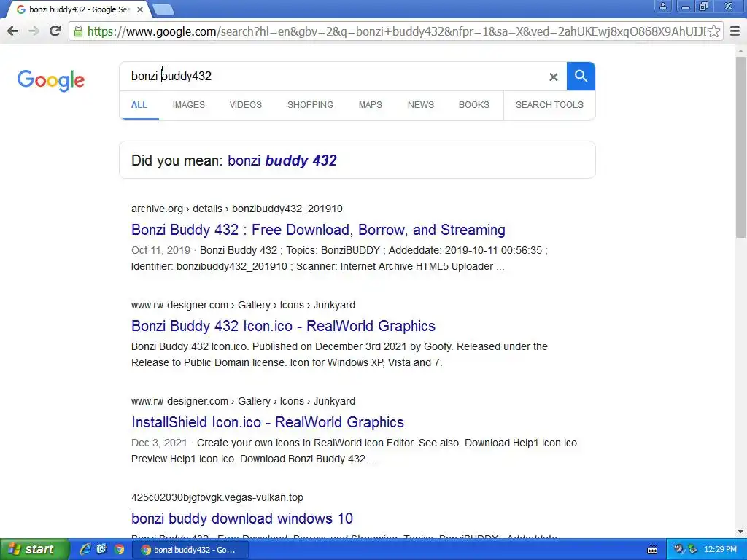Follow the 'bonzi buddy 432' suggestion link
The width and height of the screenshot is (747, 560).
282,160
